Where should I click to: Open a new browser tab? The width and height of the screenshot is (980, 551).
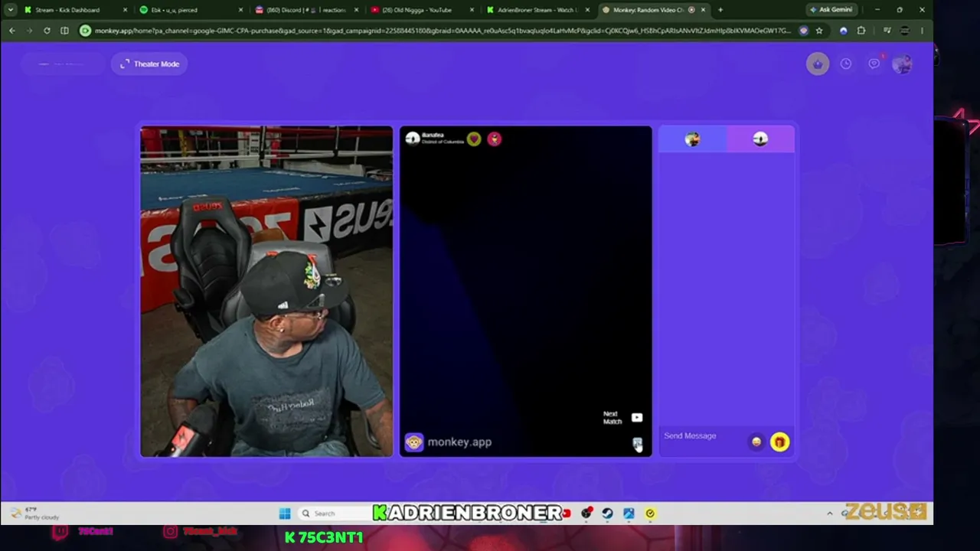pyautogui.click(x=720, y=10)
